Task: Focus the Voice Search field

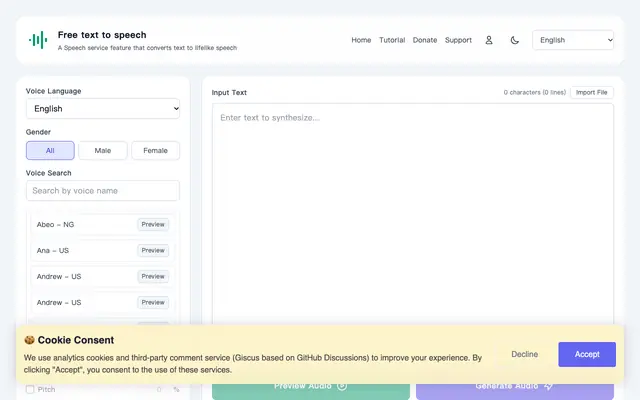Action: click(103, 191)
